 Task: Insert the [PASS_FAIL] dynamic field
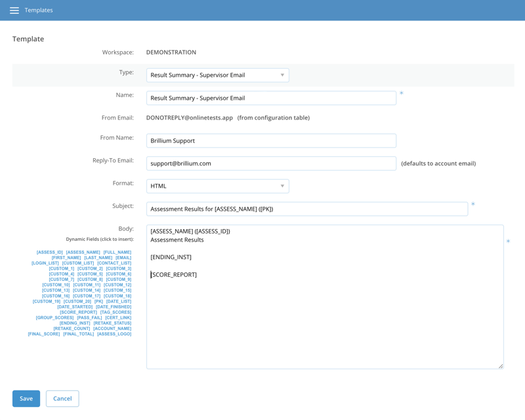89,318
